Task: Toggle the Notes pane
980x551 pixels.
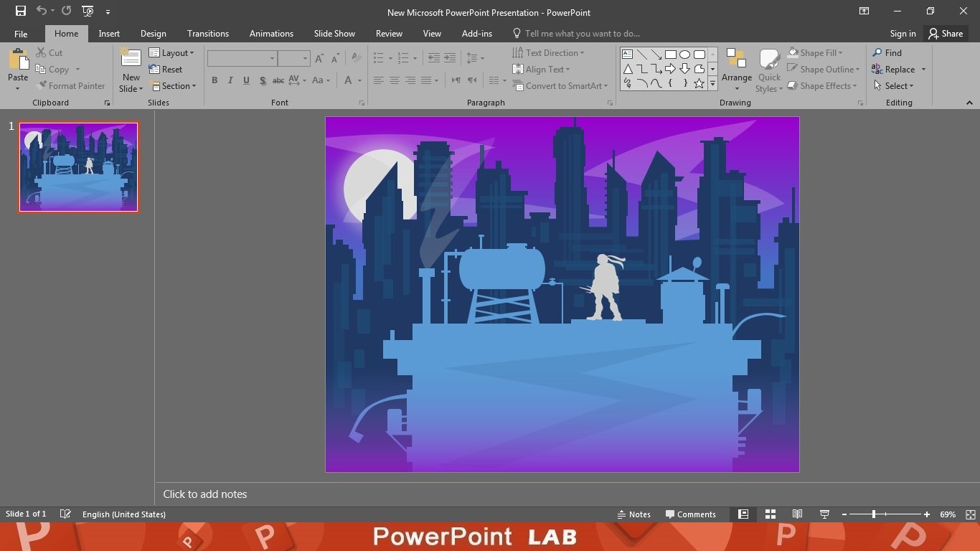Action: pos(633,514)
